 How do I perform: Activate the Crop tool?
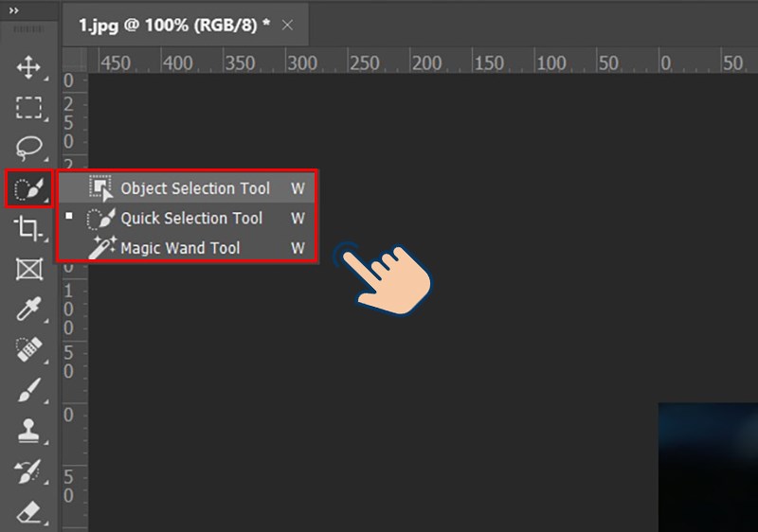pos(29,229)
